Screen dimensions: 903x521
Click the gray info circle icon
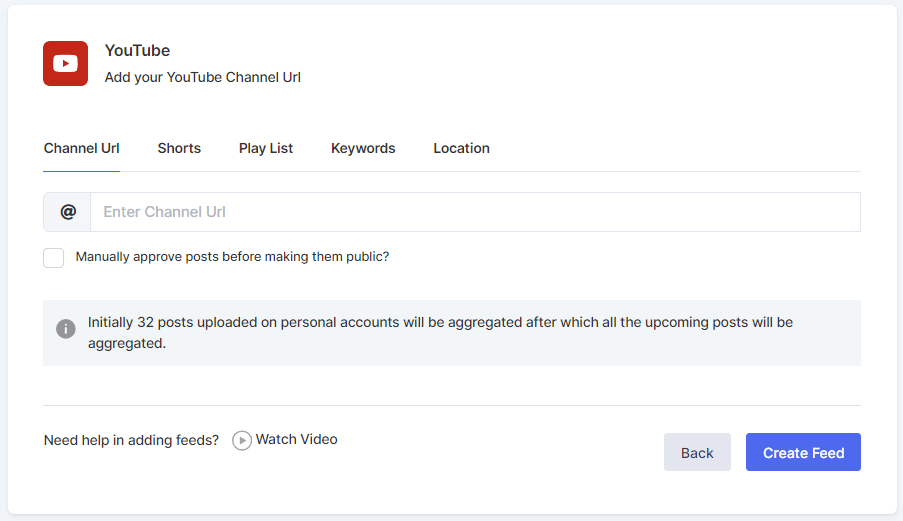pos(66,329)
